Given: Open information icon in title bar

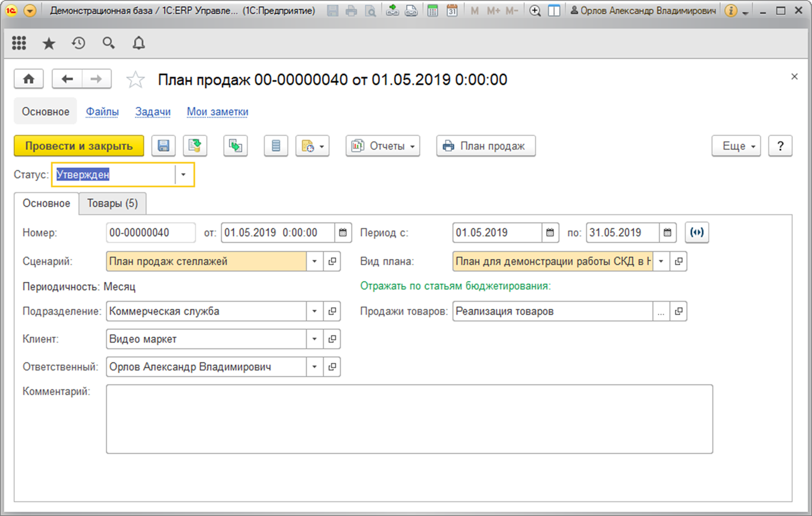Looking at the screenshot, I should [x=730, y=10].
